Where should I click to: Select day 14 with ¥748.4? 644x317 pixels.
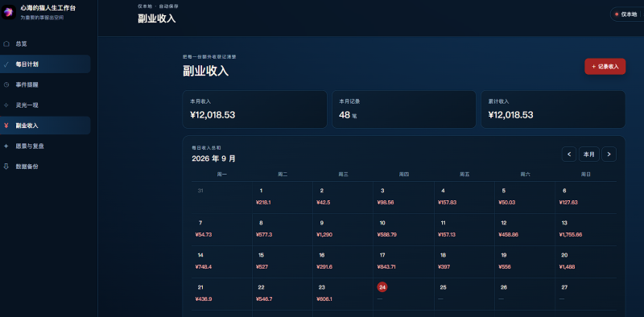222,261
